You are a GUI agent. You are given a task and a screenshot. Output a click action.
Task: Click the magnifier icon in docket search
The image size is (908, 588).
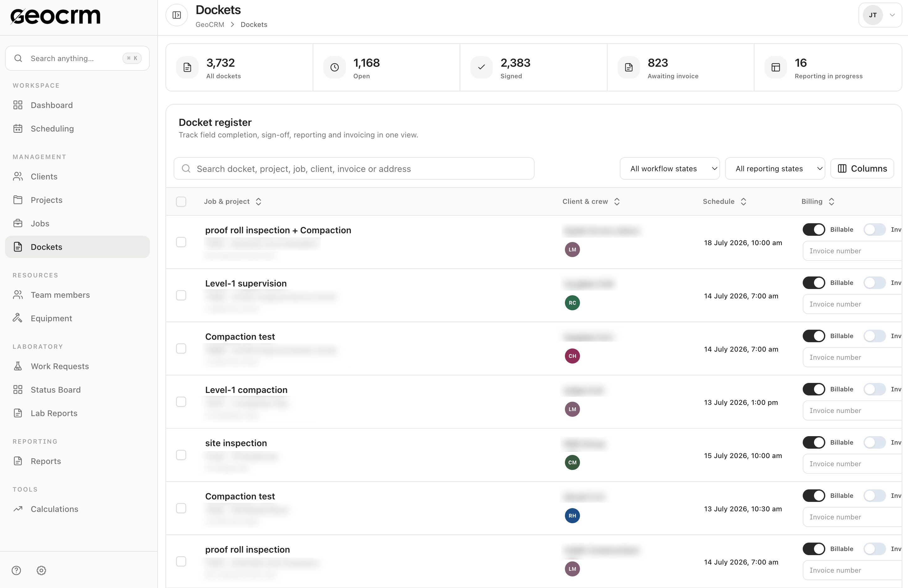186,168
